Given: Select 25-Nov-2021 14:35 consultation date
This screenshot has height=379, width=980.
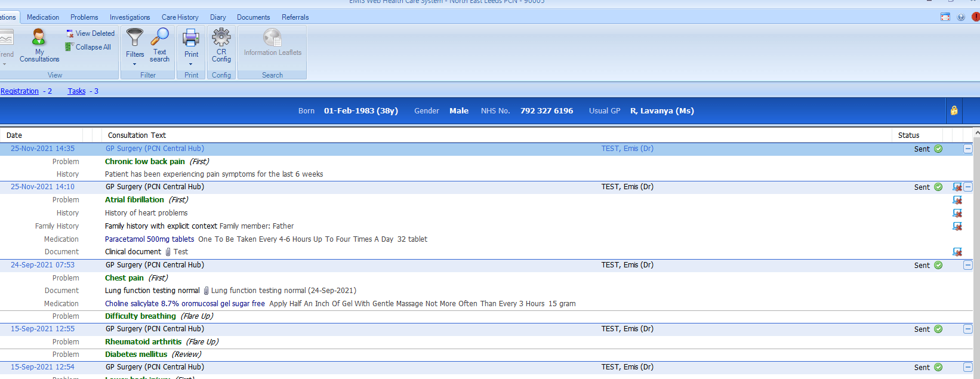Looking at the screenshot, I should pyautogui.click(x=42, y=149).
